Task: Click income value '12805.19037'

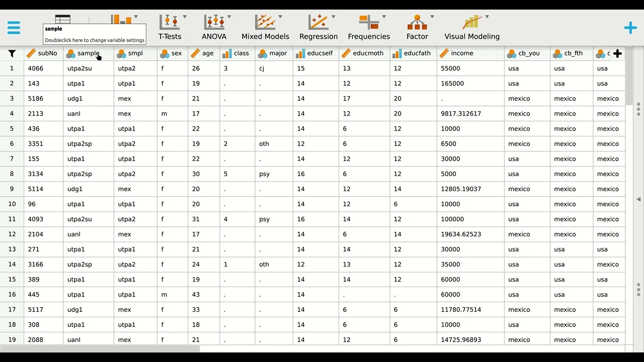Action: 470,189
